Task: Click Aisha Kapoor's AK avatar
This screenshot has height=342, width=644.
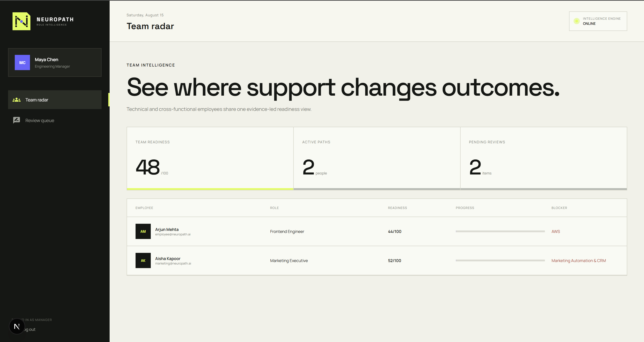Action: click(143, 260)
